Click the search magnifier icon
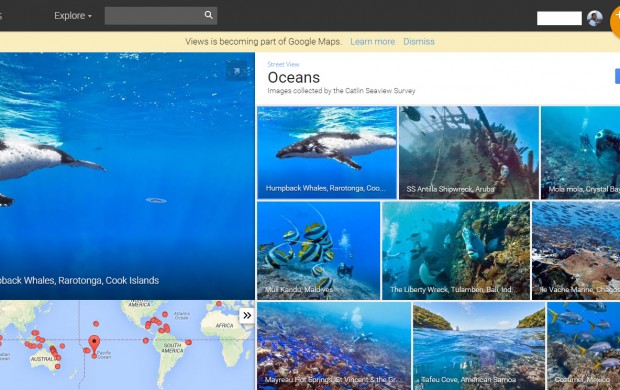The image size is (620, 390). pos(208,15)
